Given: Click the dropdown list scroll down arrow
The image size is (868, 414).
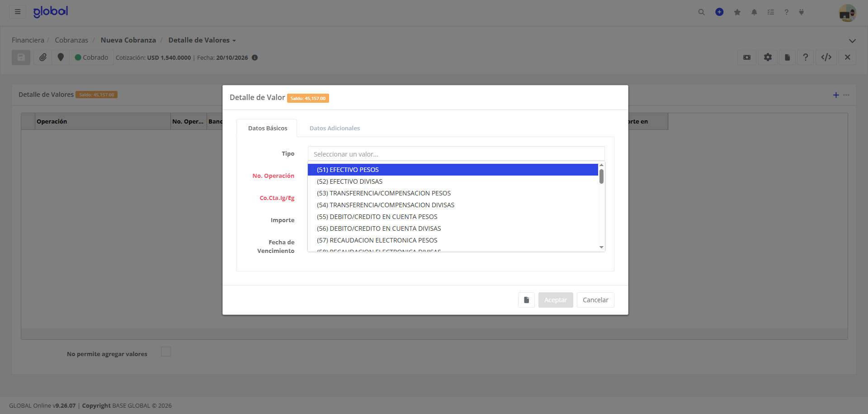Looking at the screenshot, I should click(x=601, y=247).
